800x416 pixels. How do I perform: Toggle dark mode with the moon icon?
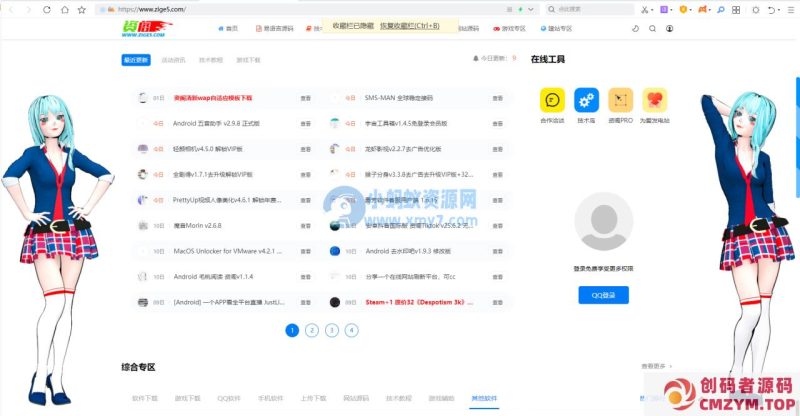click(635, 29)
